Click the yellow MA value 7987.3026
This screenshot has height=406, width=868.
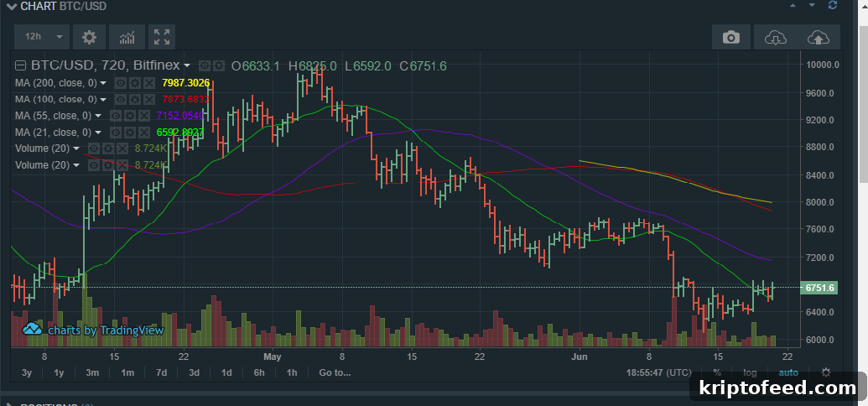pyautogui.click(x=185, y=83)
